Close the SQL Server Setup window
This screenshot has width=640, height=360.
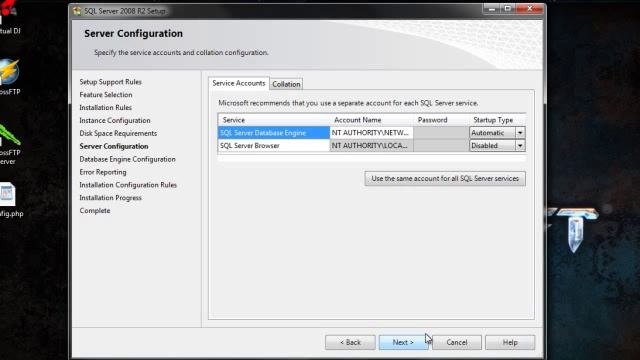point(530,9)
